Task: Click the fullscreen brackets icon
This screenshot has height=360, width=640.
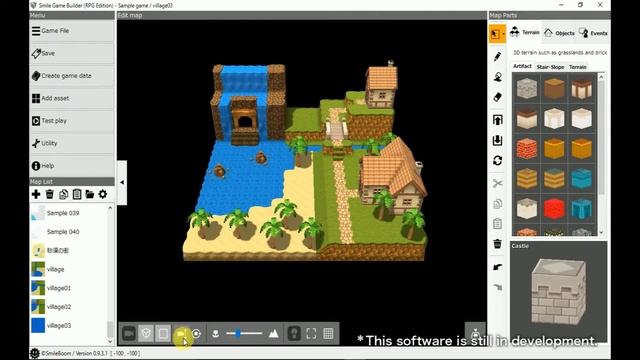Action: tap(311, 333)
